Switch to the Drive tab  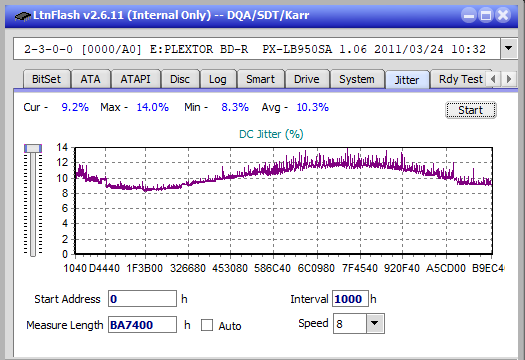coord(307,79)
